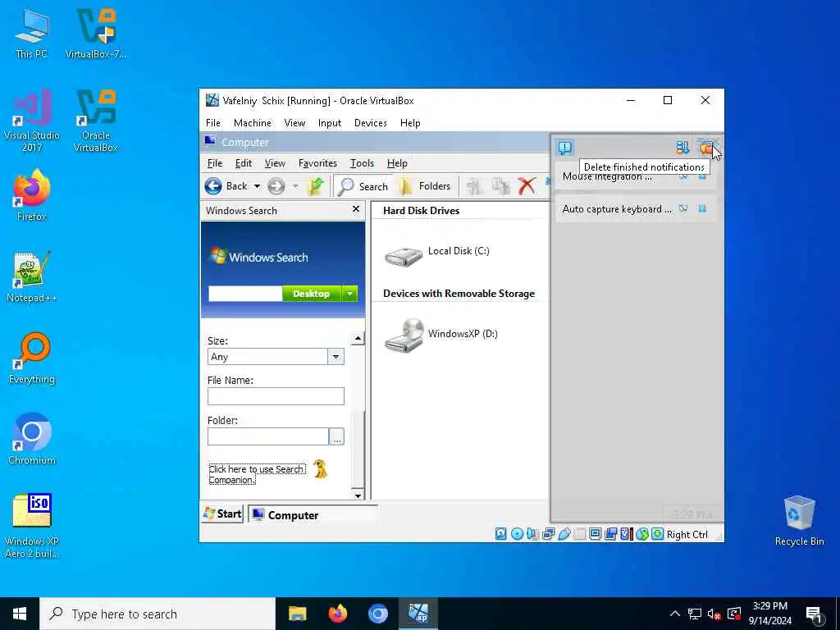Toggle the notification center speech-bubble icon

pyautogui.click(x=564, y=148)
